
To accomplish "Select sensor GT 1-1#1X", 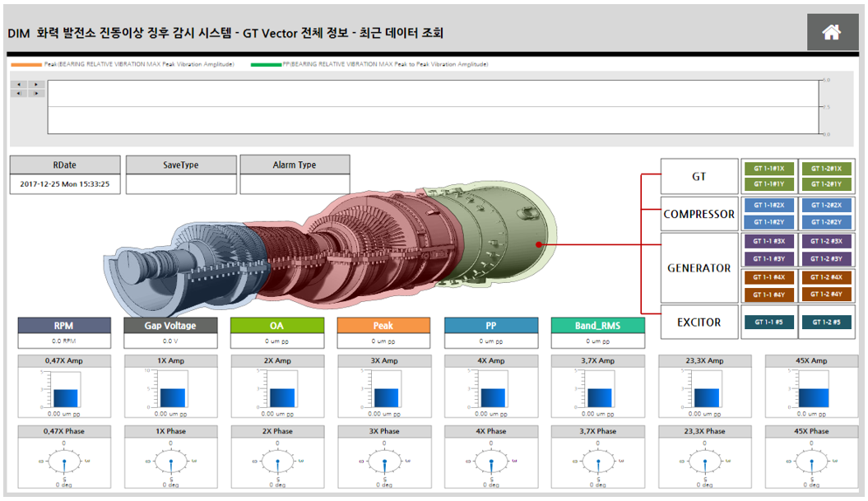I will 769,169.
